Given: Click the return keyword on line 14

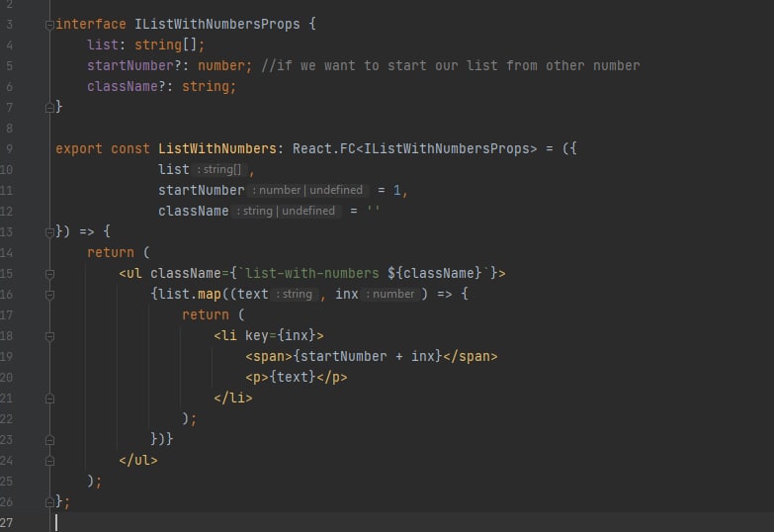Looking at the screenshot, I should tap(111, 252).
